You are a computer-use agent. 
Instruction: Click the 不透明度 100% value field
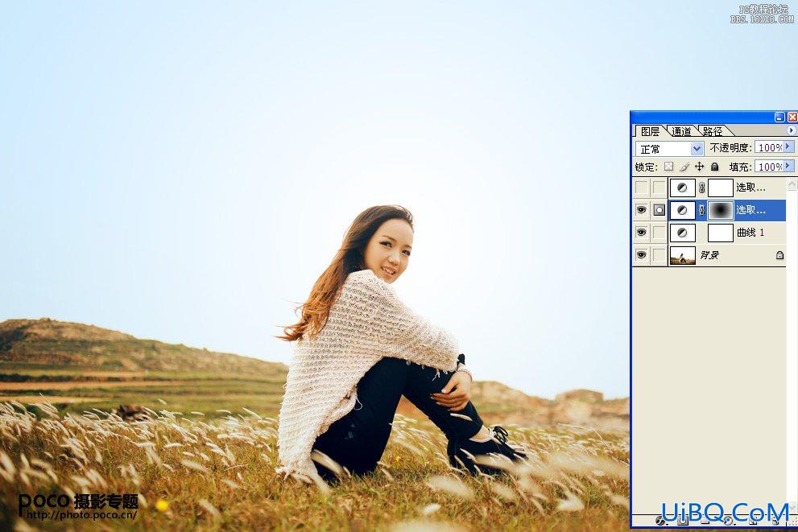click(x=769, y=147)
